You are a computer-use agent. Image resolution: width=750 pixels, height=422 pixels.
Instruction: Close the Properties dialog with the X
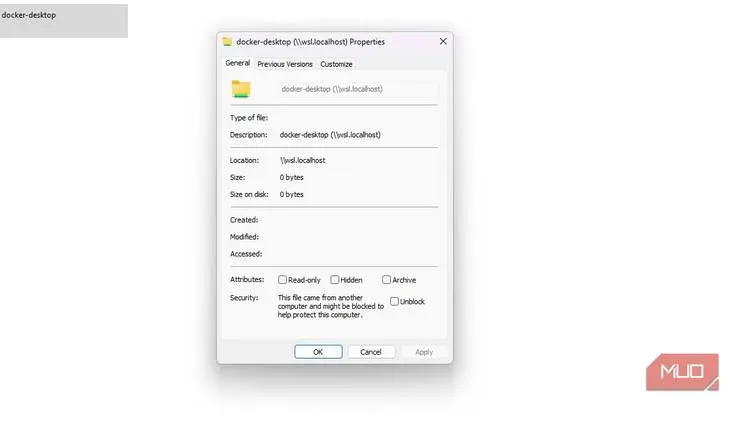pos(443,42)
